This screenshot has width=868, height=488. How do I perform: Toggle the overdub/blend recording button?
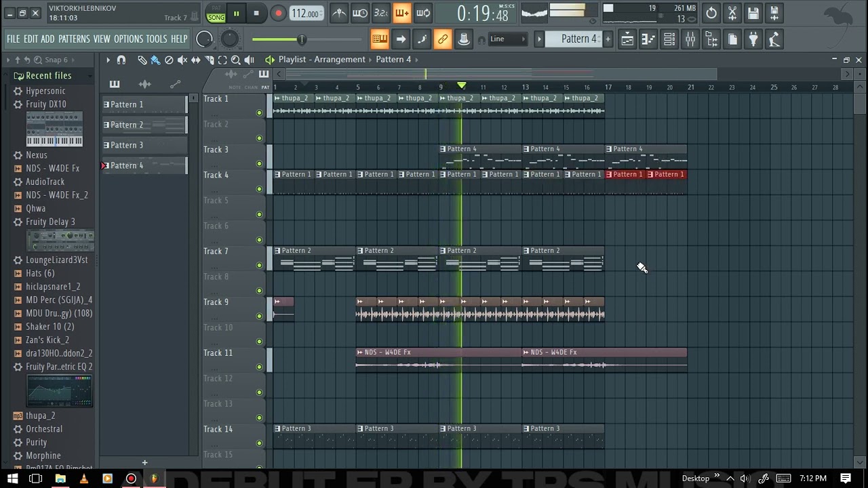(402, 13)
